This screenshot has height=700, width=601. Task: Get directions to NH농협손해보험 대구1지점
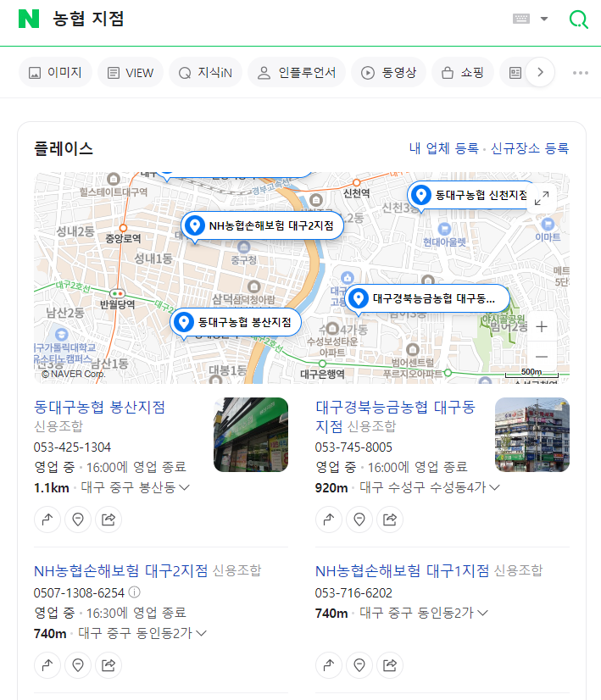(329, 665)
